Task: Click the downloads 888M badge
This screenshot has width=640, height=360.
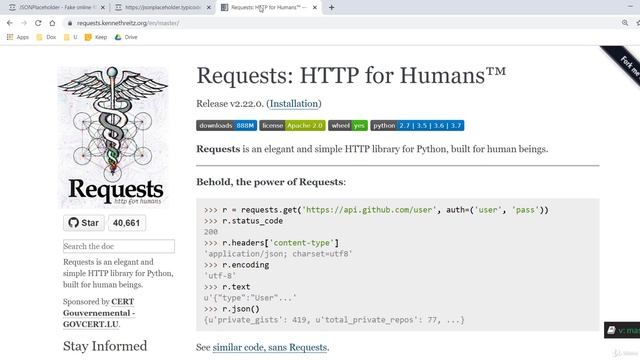Action: click(227, 125)
